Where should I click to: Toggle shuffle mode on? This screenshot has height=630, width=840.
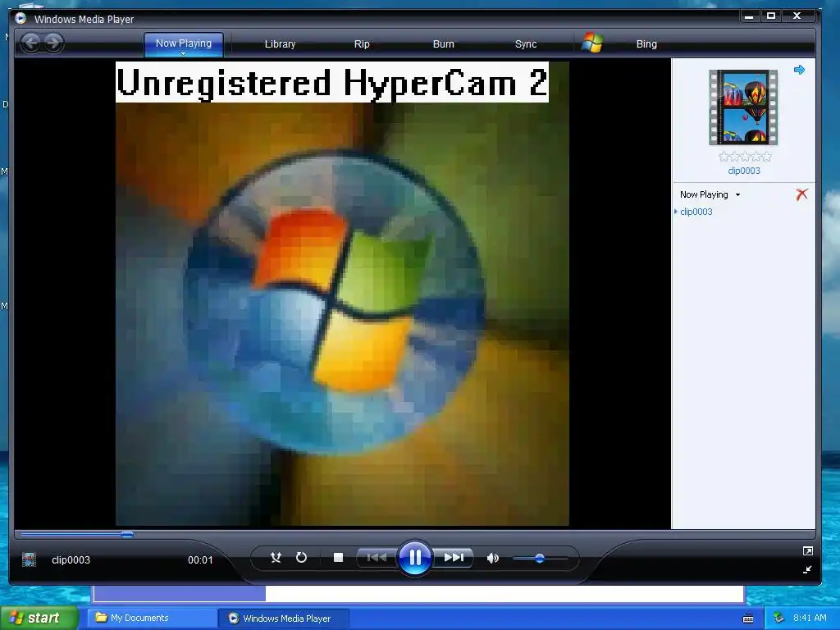(x=276, y=558)
